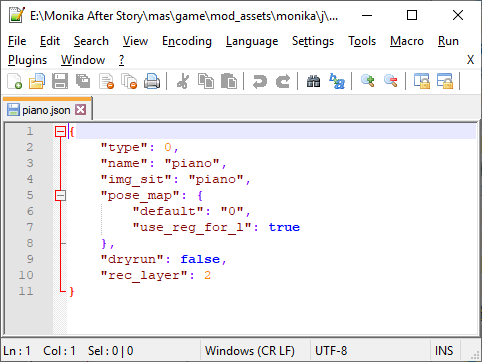Click the Close All documents toolbar icon
Viewport: 482px width, 362px height.
pos(129,81)
